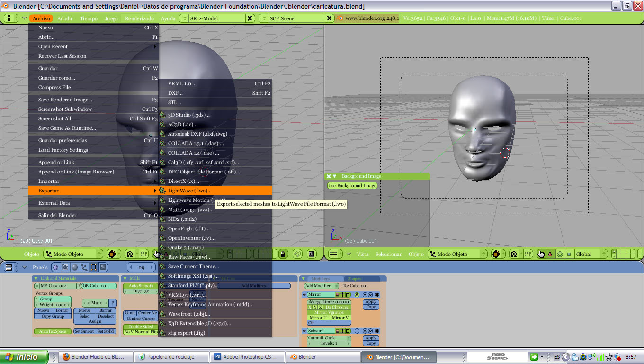
Task: Click Apply on the Mirror modifier
Action: [371, 301]
